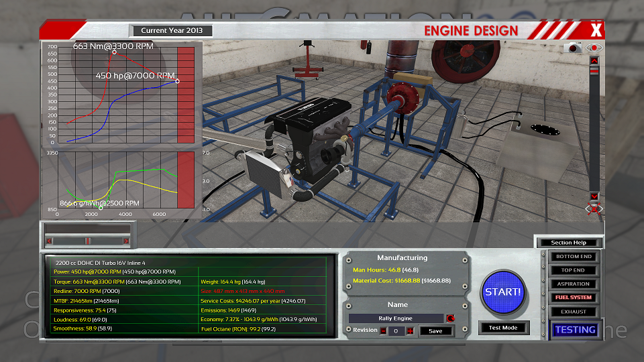Click the camera screenshot icon
Viewport: 644px width, 362px height.
tap(572, 48)
